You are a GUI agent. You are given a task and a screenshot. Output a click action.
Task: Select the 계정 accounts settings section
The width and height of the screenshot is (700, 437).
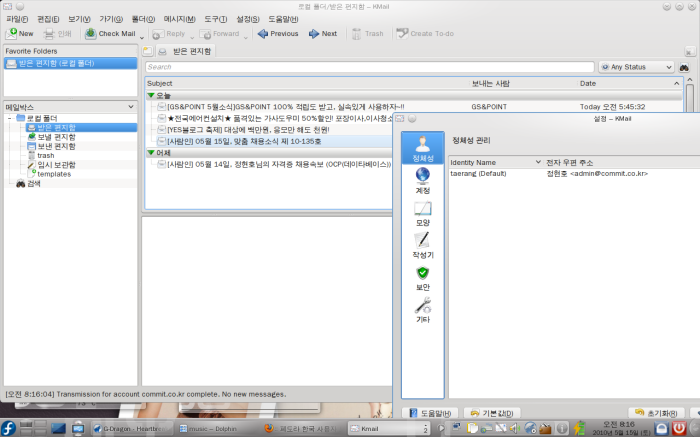click(x=422, y=180)
